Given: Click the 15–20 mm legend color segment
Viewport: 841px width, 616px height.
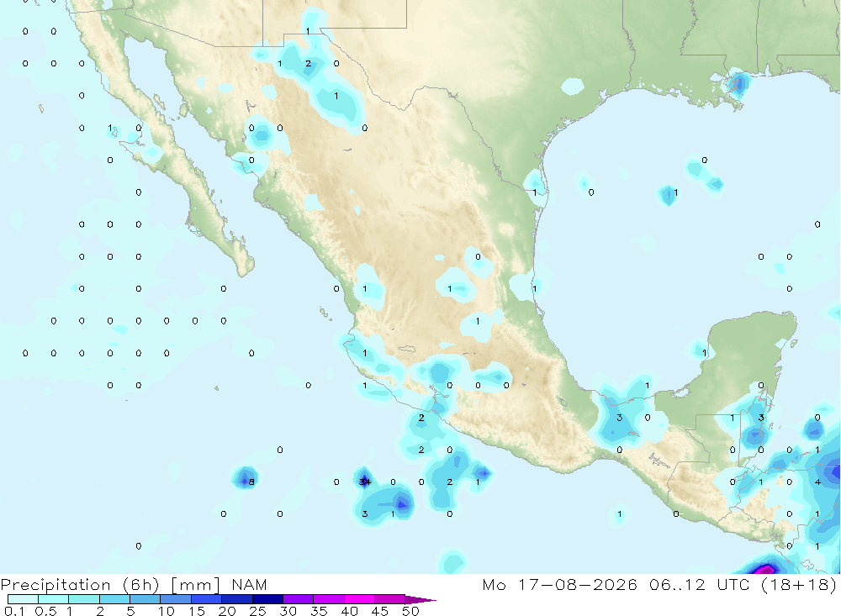Looking at the screenshot, I should 207,599.
